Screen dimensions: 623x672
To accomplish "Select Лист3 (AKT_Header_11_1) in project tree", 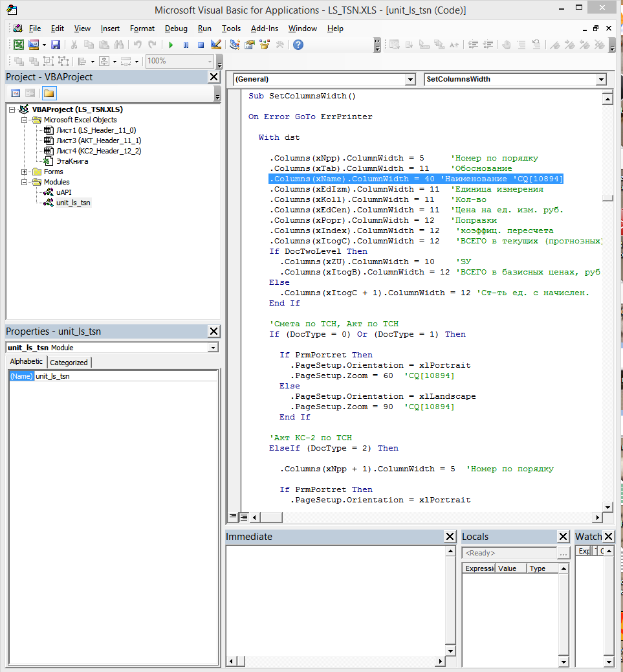I will 98,140.
